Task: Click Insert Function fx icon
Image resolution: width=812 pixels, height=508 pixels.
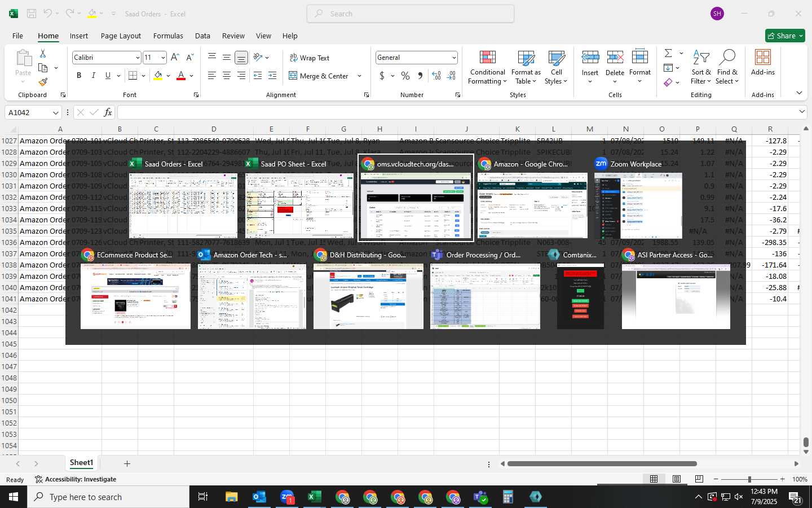Action: click(x=108, y=112)
